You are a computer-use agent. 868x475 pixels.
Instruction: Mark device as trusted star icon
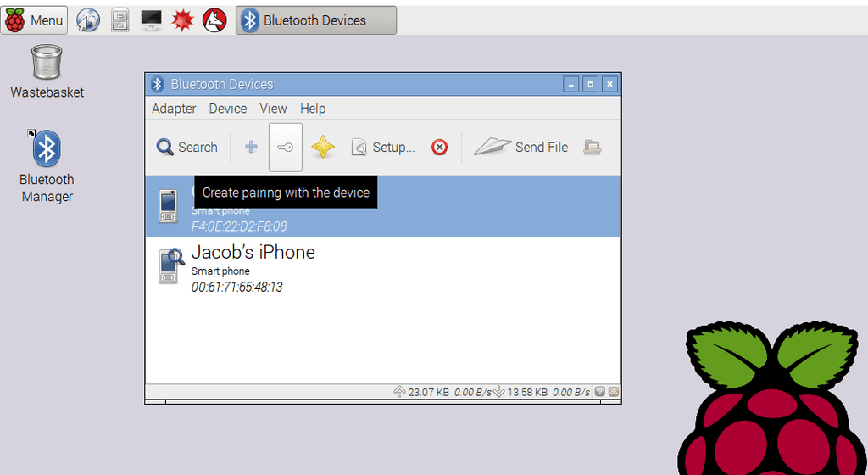(x=323, y=148)
